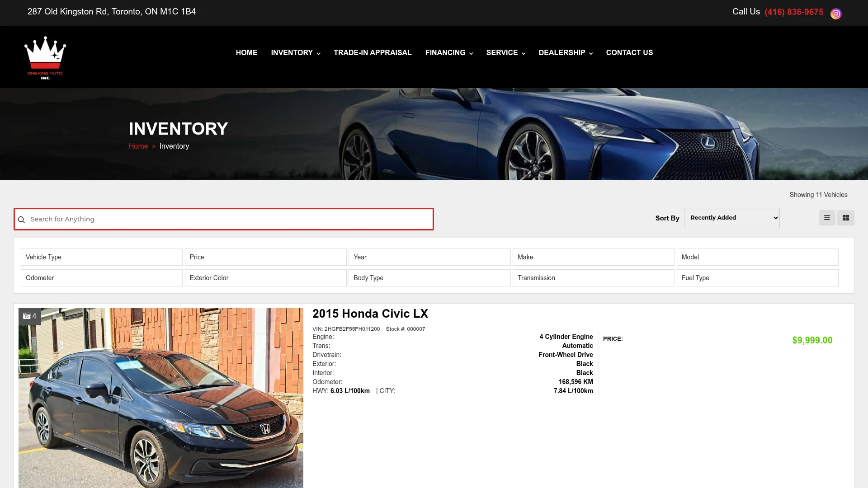868x488 pixels.
Task: Click the VIN 2HGFB2F55FH011200 text
Action: pyautogui.click(x=346, y=329)
